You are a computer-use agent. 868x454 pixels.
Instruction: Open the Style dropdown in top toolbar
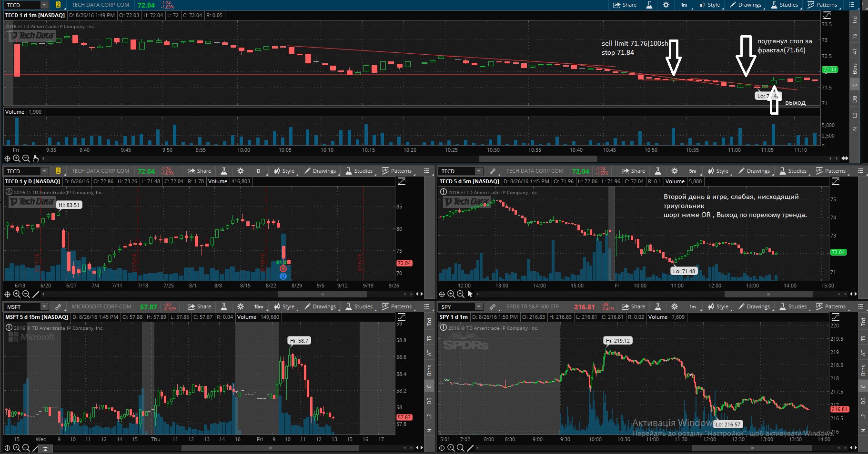pos(710,5)
